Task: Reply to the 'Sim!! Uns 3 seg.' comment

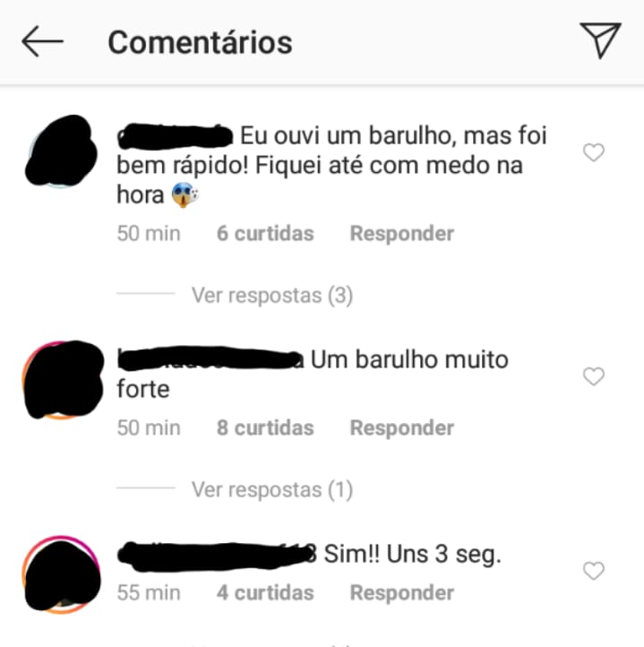Action: (402, 593)
